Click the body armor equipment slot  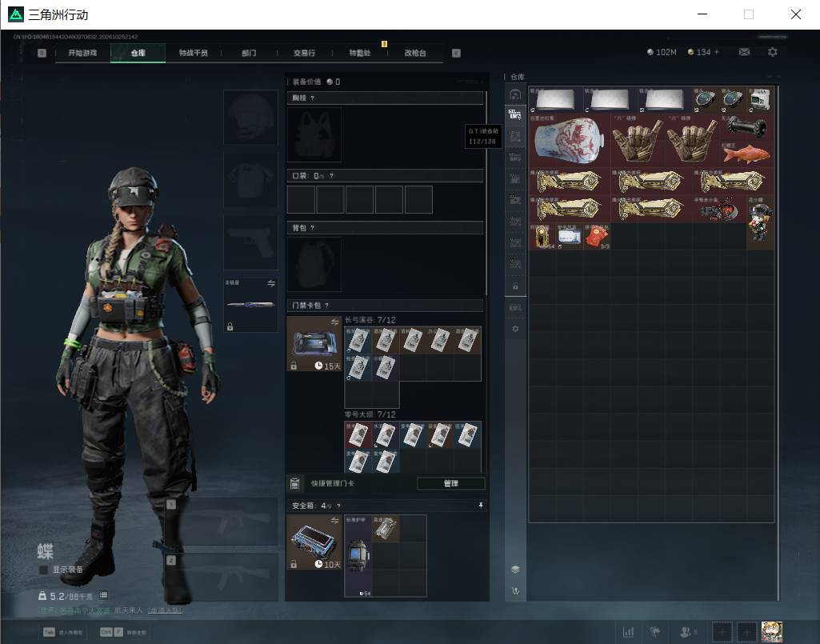click(x=250, y=180)
